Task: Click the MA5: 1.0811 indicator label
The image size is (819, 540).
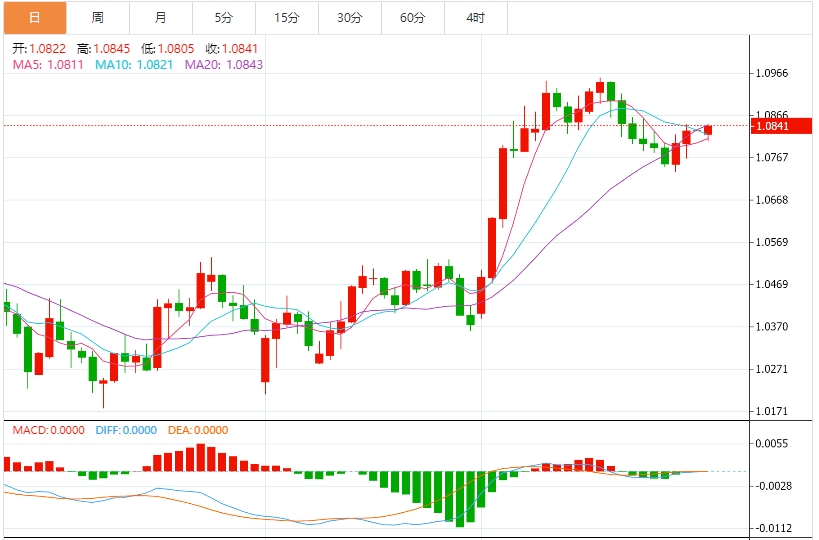Action: 49,64
